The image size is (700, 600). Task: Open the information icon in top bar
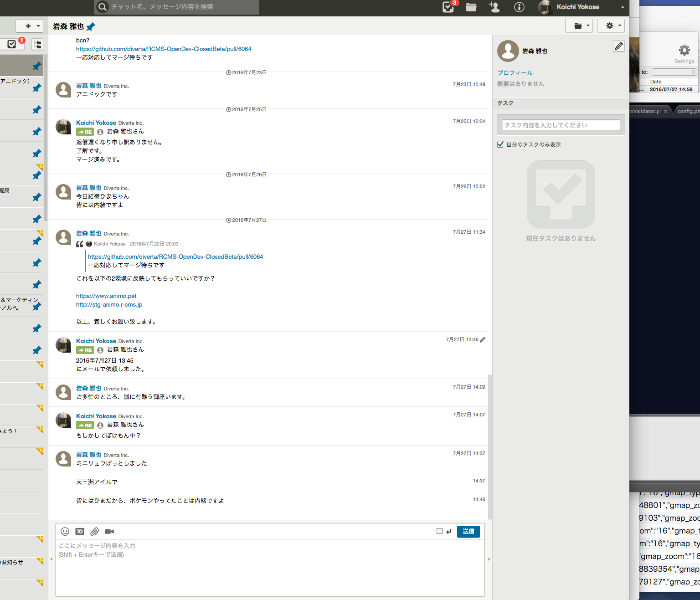519,7
